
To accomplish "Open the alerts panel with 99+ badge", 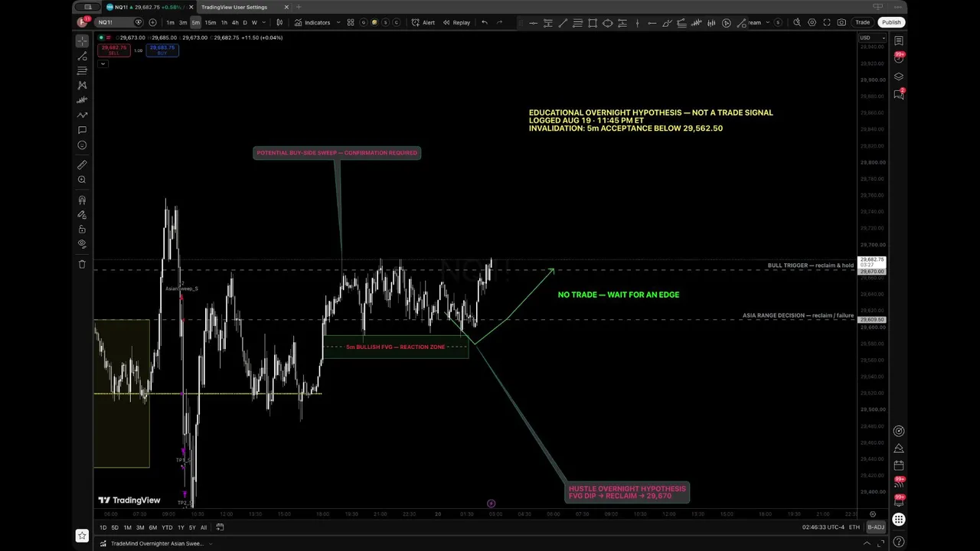I will click(899, 57).
